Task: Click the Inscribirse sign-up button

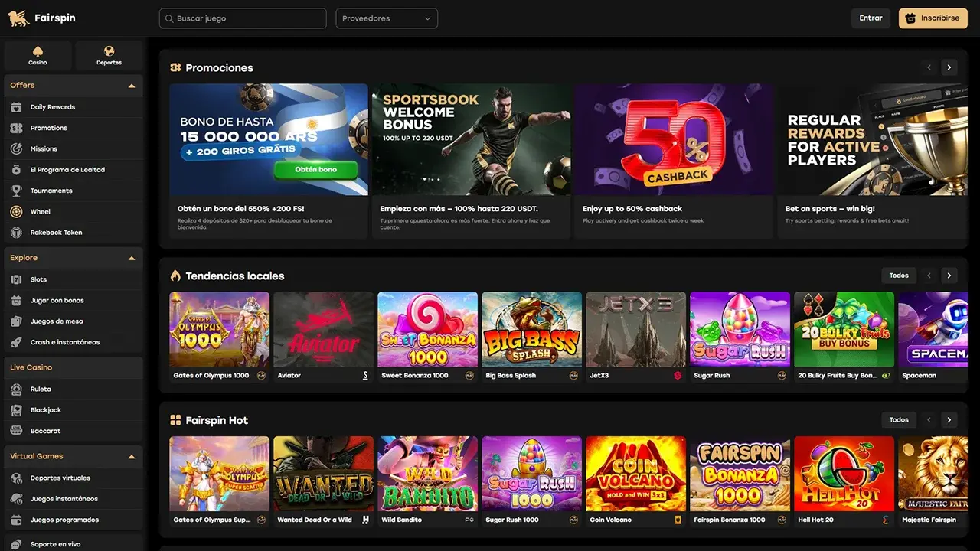Action: [x=933, y=18]
